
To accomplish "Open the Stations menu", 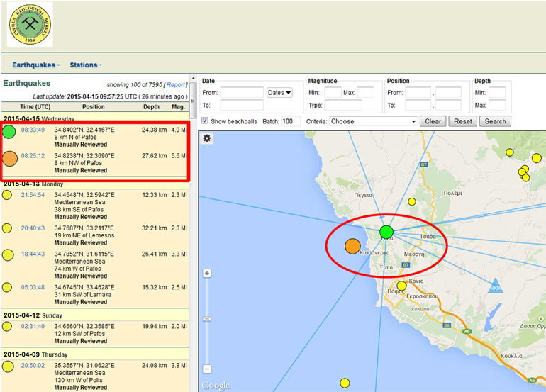I will [85, 65].
